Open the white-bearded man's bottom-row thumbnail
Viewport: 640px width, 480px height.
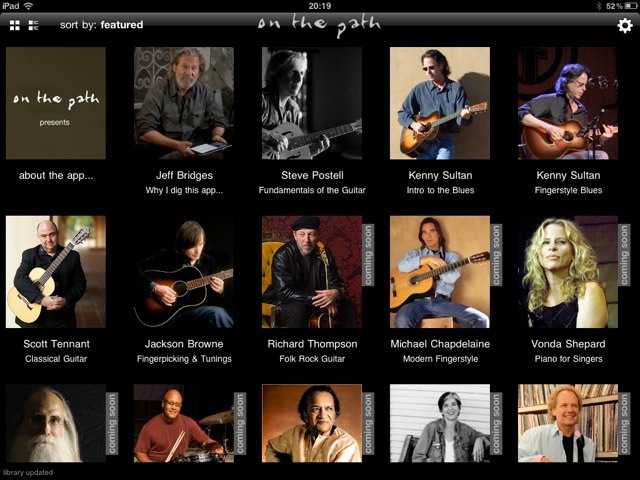(x=56, y=423)
